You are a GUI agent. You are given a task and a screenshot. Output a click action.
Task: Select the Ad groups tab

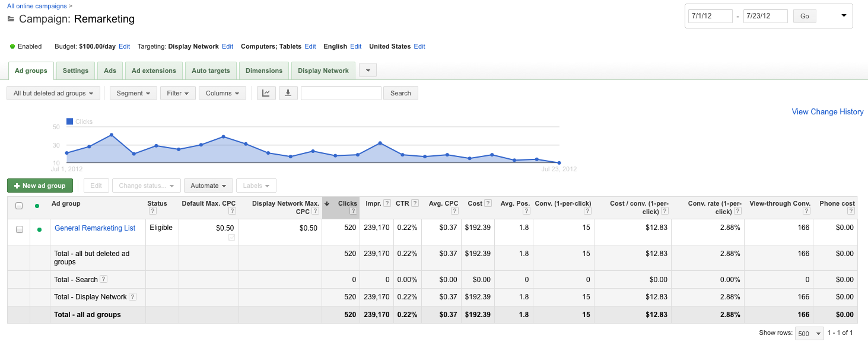31,71
